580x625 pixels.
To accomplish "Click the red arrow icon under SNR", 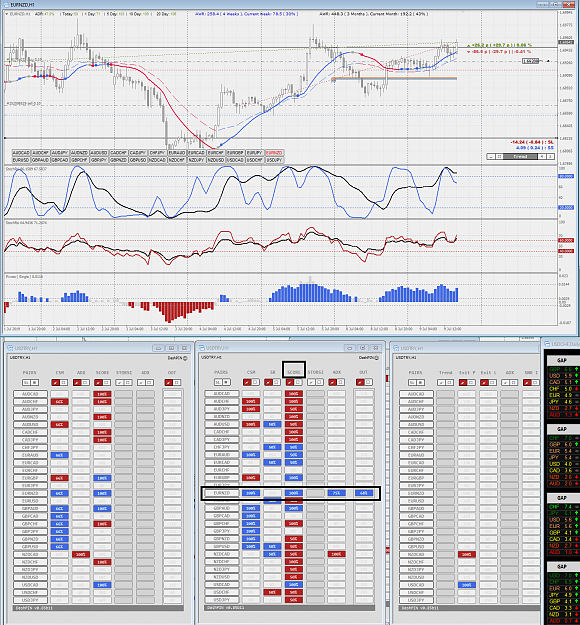I will pyautogui.click(x=527, y=383).
